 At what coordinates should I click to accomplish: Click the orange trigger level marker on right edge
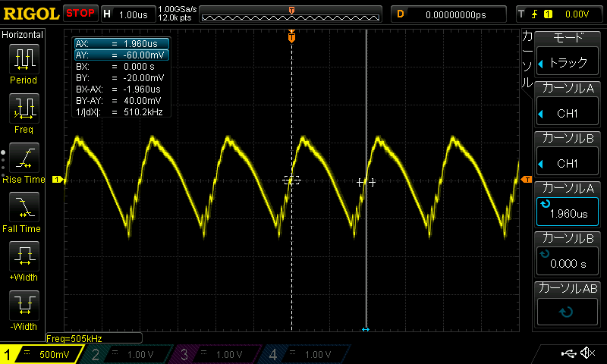526,180
